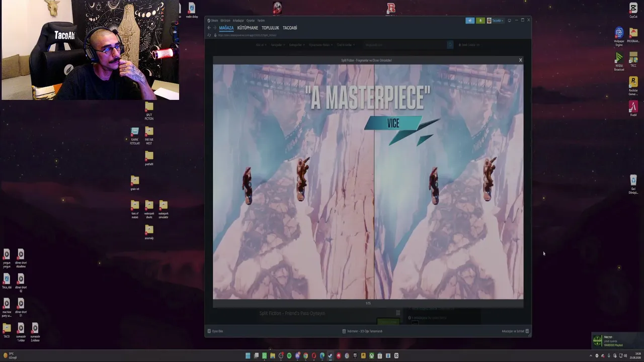Viewport: 644px width, 362px height.
Task: Select the sumaczdır 2.video file
Action: (35, 332)
